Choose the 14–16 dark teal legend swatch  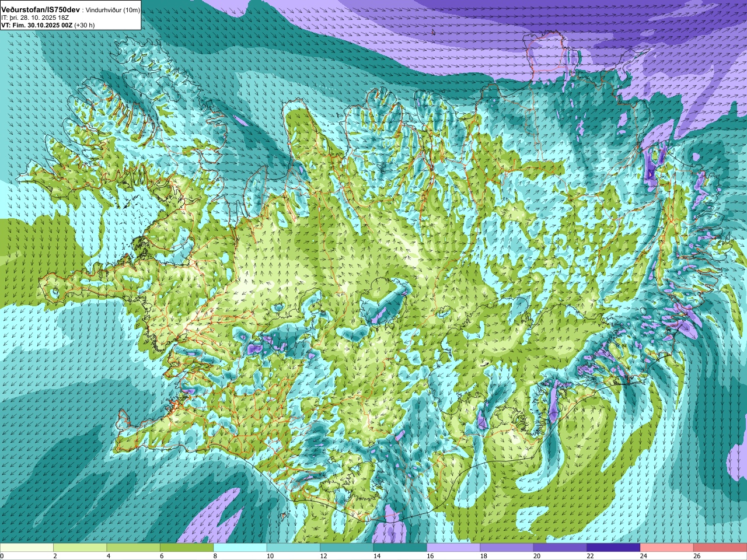(x=400, y=548)
